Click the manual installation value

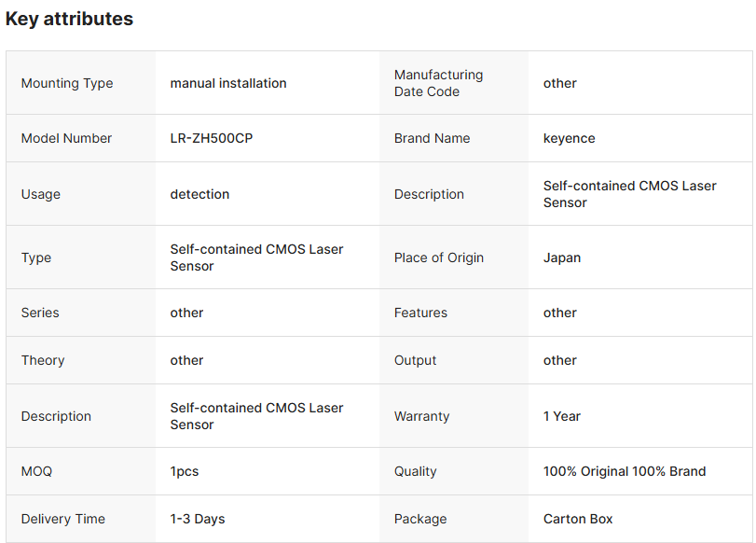[228, 83]
